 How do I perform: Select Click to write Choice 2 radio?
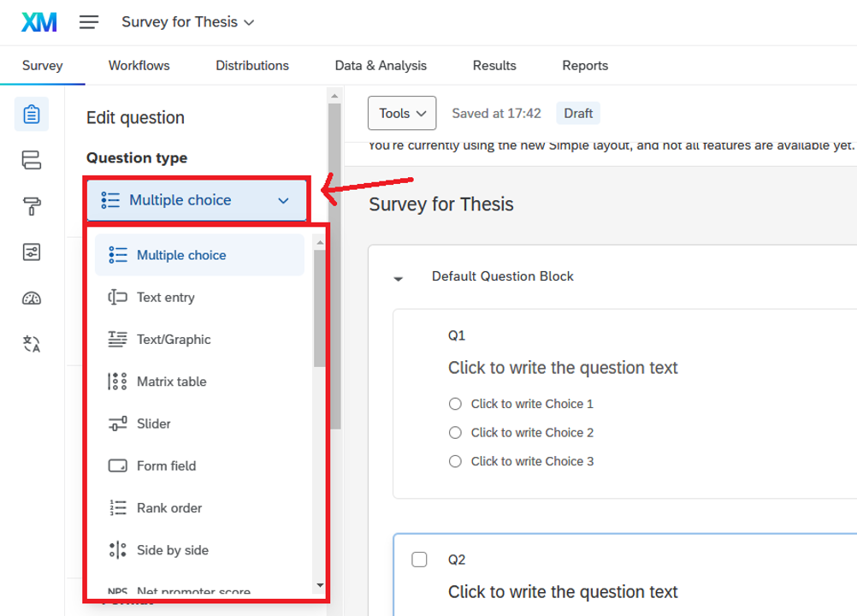pos(455,433)
